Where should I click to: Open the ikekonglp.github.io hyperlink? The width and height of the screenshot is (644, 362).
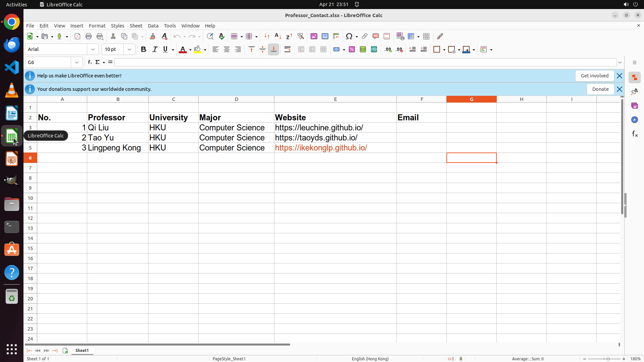coord(321,148)
